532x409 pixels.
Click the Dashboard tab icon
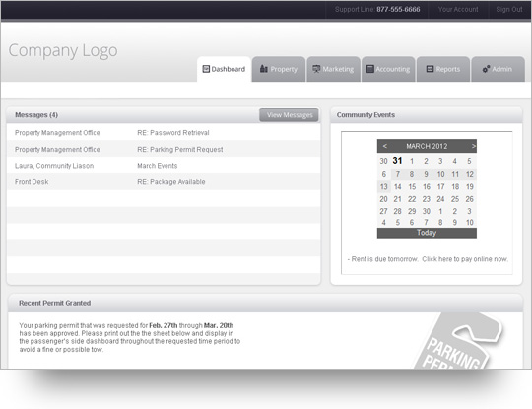point(206,69)
